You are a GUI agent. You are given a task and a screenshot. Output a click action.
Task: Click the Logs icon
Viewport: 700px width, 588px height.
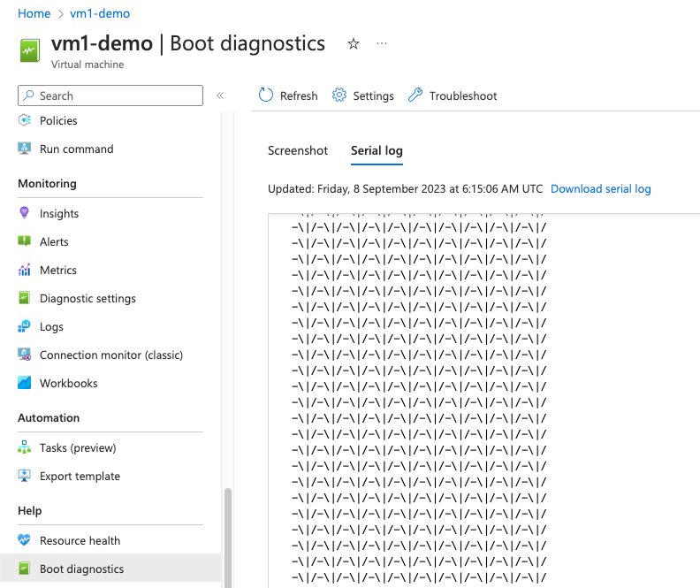click(25, 326)
